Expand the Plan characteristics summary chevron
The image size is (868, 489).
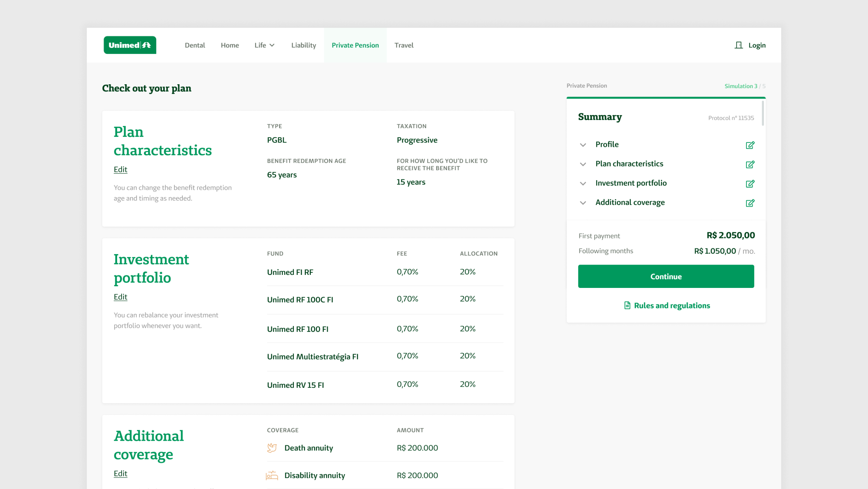[x=583, y=164]
